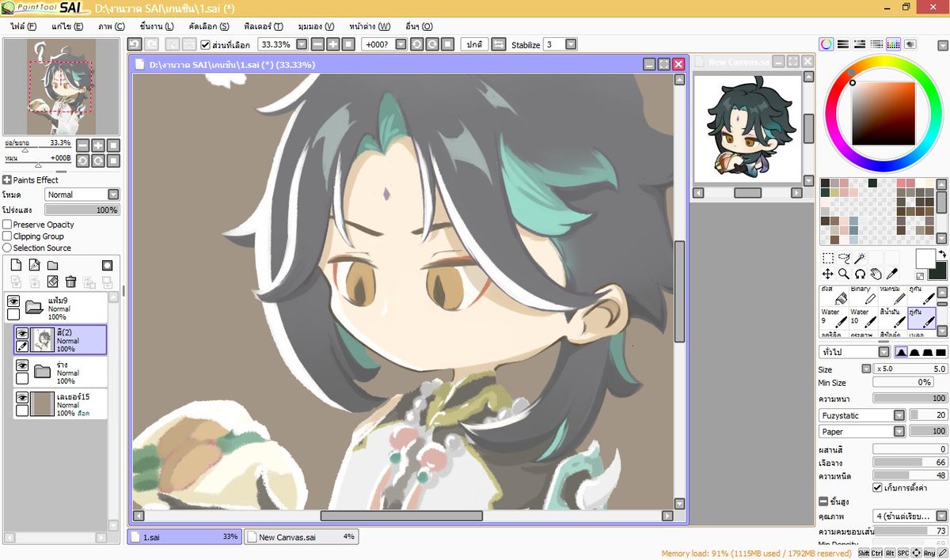Click the Alt modifier button
The image size is (950, 560).
[x=890, y=553]
